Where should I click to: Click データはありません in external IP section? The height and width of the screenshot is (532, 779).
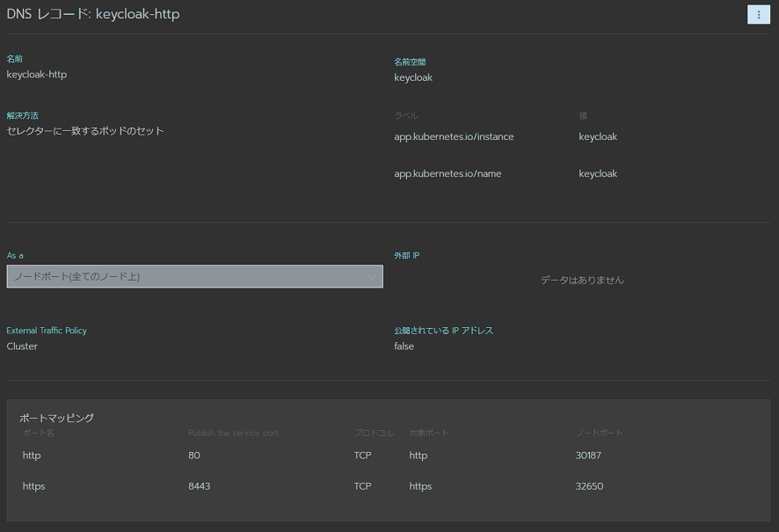point(582,281)
